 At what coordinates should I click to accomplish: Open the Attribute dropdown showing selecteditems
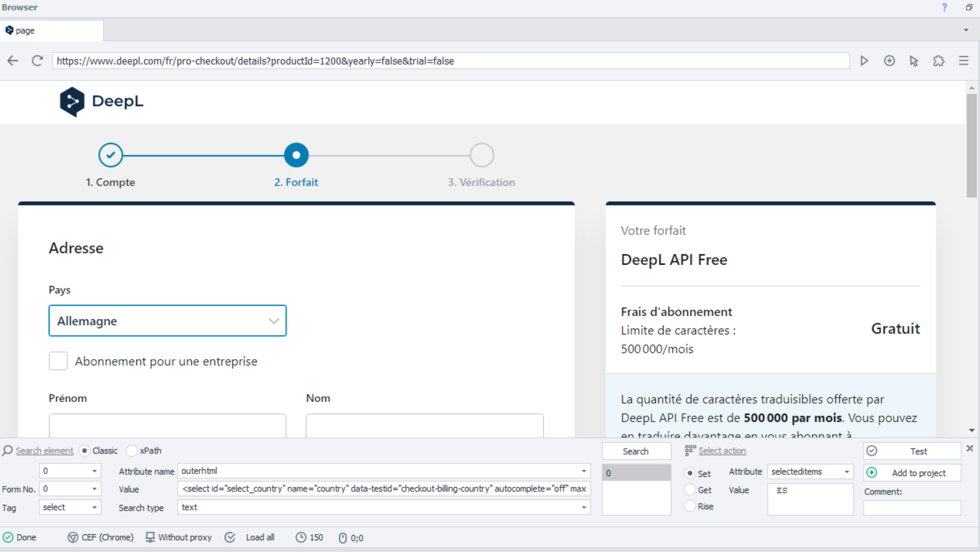click(x=810, y=472)
